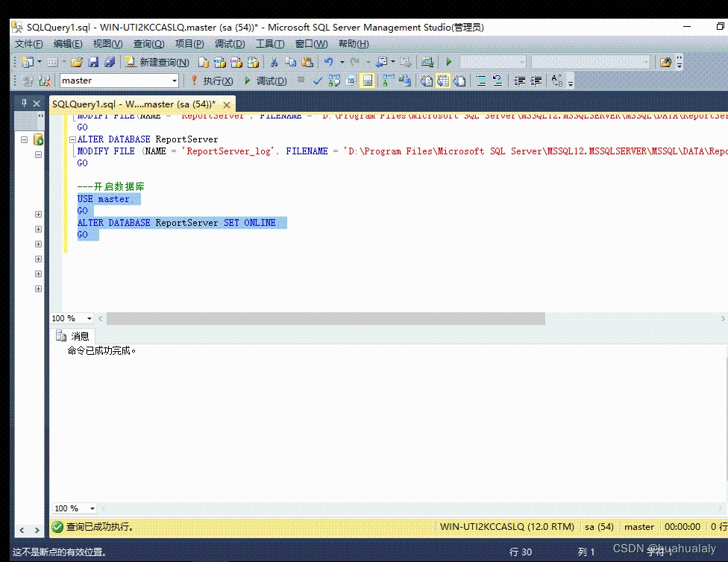728x562 pixels.
Task: Save the query with the floppy icon
Action: pyautogui.click(x=93, y=62)
